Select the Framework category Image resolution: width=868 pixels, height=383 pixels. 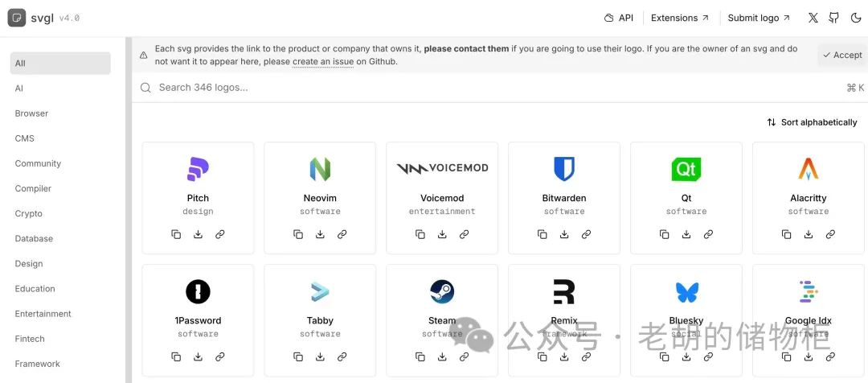click(x=60, y=364)
